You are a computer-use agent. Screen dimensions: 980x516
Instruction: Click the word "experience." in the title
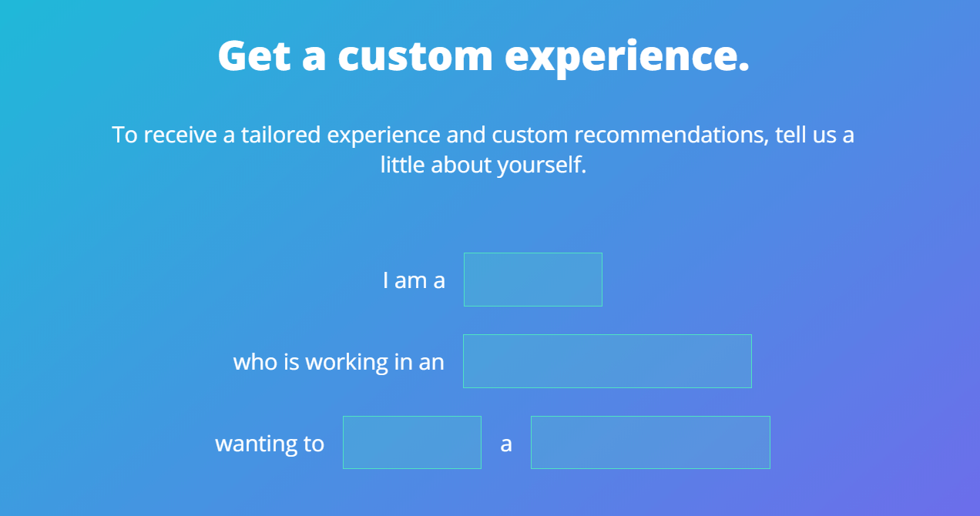click(x=627, y=57)
